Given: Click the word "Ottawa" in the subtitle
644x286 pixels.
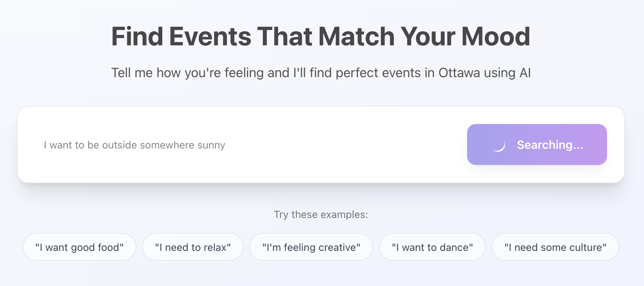Looking at the screenshot, I should (x=459, y=73).
